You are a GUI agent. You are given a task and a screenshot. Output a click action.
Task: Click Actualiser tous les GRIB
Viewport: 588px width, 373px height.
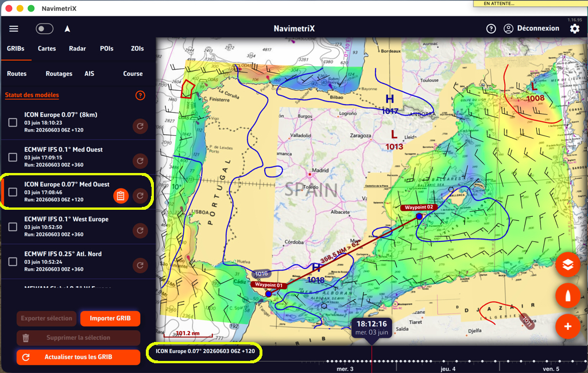click(x=78, y=357)
